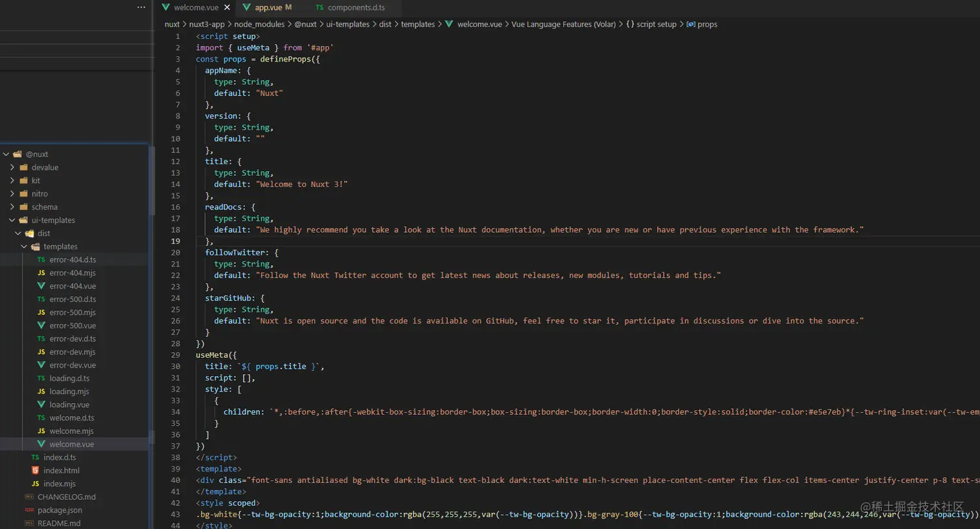This screenshot has height=529, width=980.
Task: Click "readDocs" in the code
Action: pos(224,207)
